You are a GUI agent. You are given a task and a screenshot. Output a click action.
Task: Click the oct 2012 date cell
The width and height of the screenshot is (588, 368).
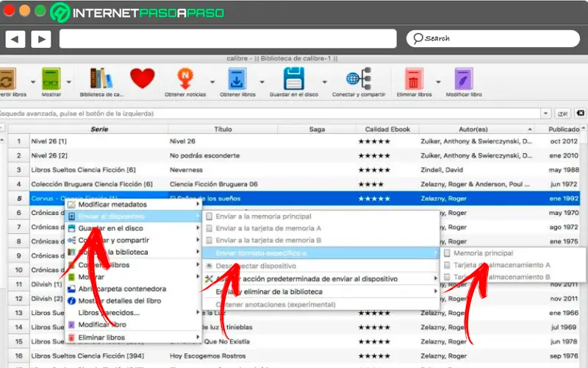click(564, 141)
